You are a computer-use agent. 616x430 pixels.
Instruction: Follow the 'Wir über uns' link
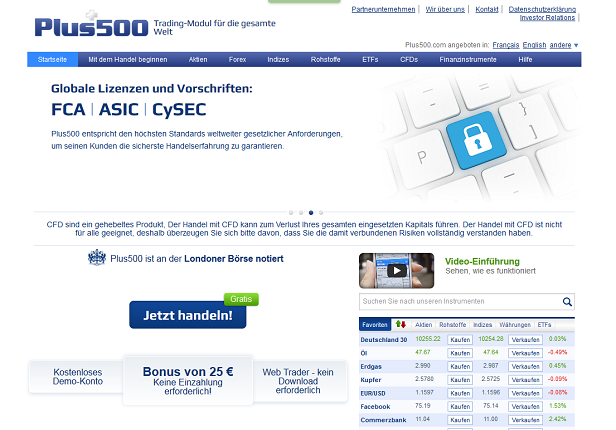(445, 9)
